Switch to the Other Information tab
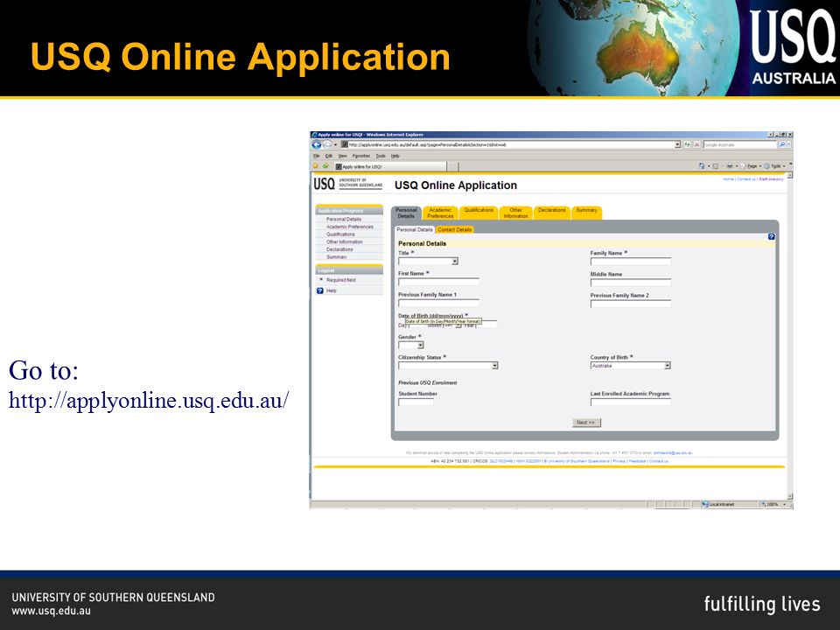Viewport: 840px width, 630px height. pos(515,213)
